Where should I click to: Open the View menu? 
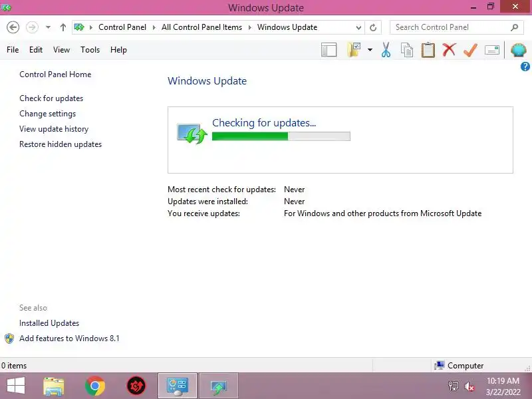[61, 49]
